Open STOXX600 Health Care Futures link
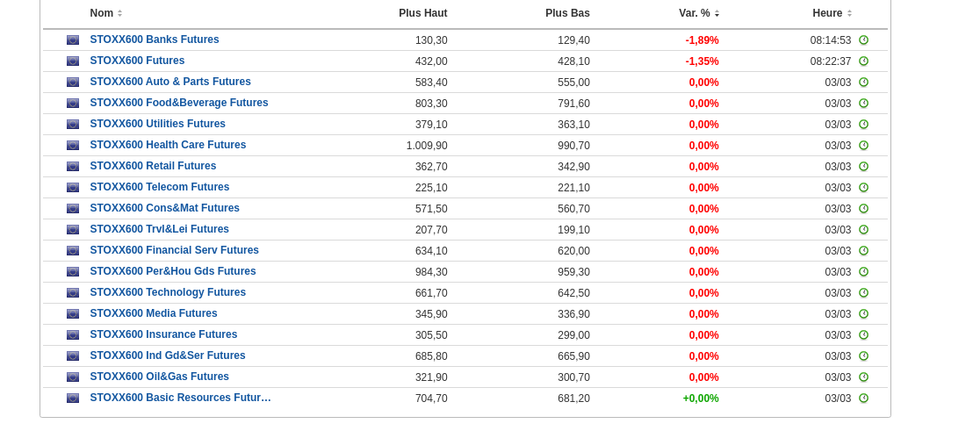The height and width of the screenshot is (438, 980). pos(168,145)
